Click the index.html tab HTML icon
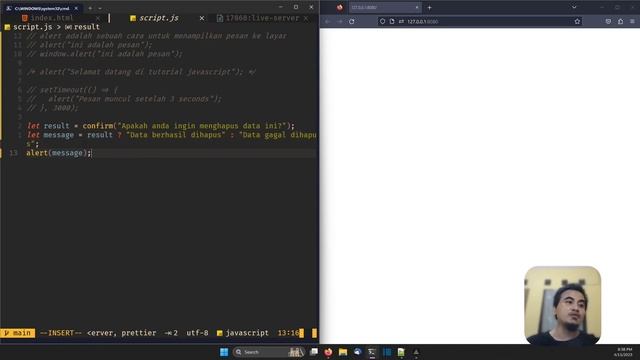 point(25,18)
